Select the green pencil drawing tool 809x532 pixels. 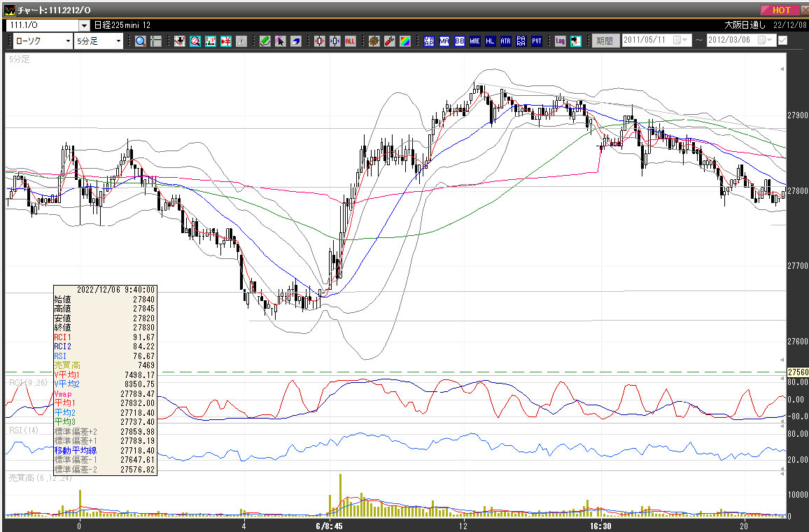[x=265, y=41]
